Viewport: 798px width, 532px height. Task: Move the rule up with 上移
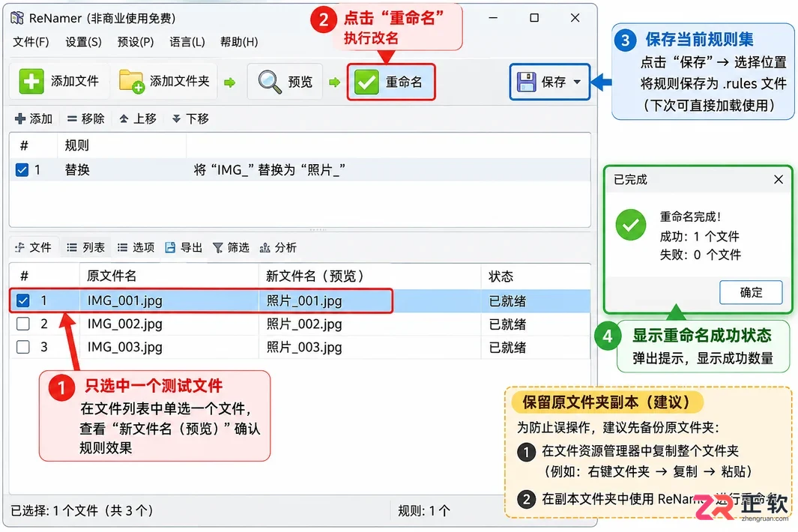coord(138,118)
